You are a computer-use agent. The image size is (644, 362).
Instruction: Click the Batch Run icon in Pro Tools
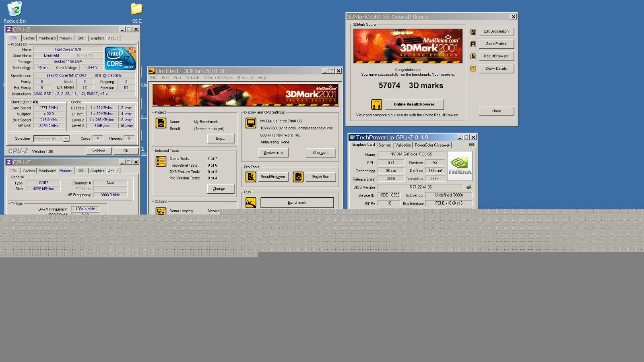(298, 177)
